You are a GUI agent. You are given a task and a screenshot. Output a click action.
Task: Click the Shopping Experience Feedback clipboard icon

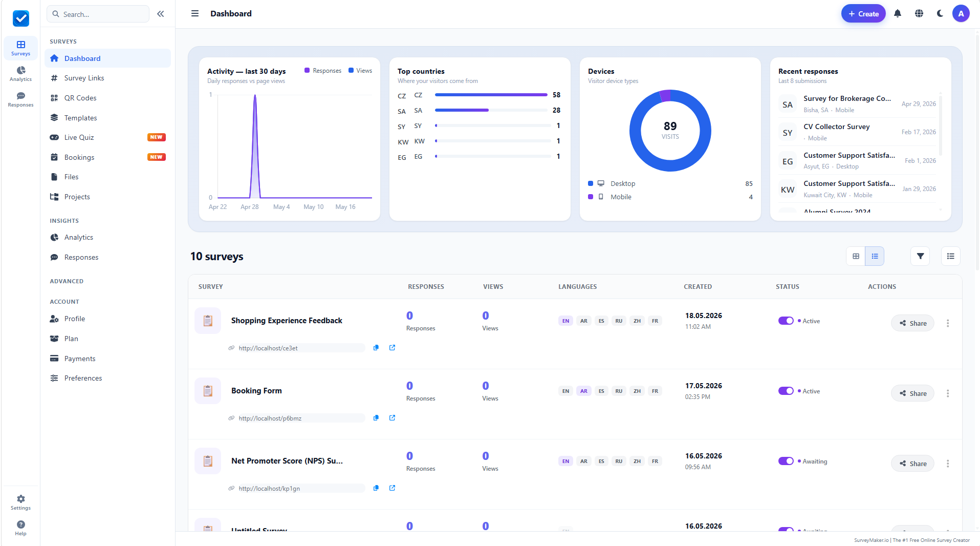click(208, 321)
